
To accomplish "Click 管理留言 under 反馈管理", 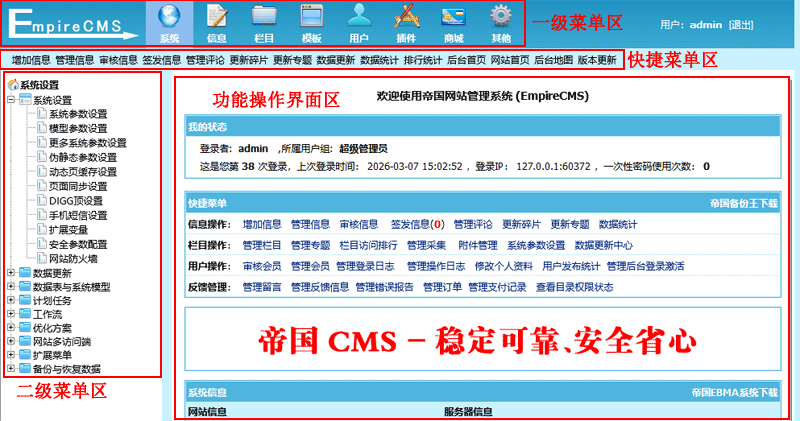I will (262, 287).
